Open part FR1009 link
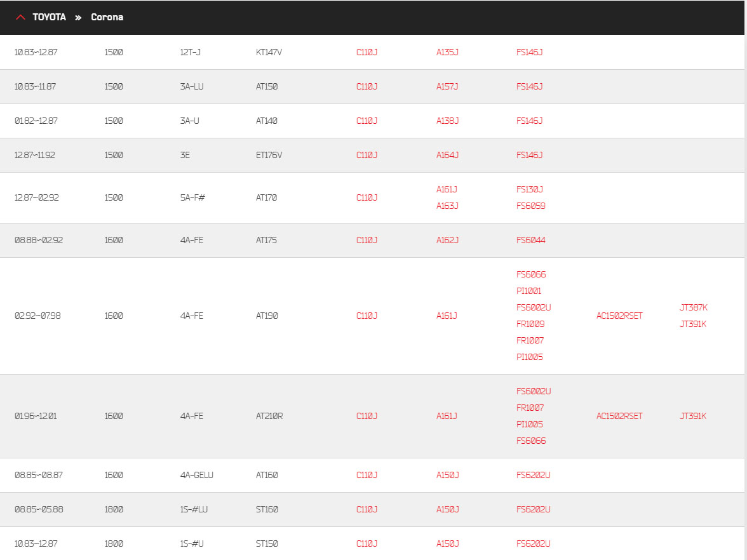The image size is (747, 560). point(530,324)
